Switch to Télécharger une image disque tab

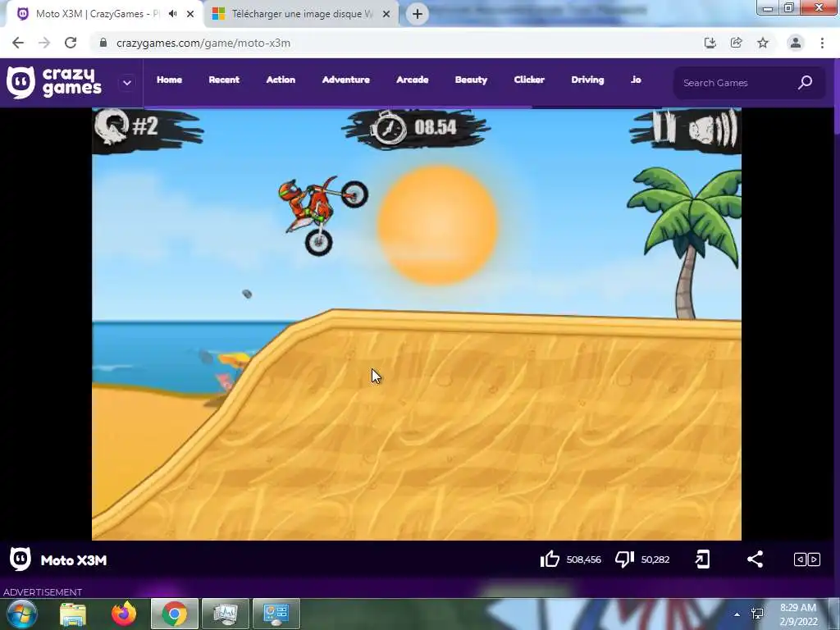[x=300, y=14]
